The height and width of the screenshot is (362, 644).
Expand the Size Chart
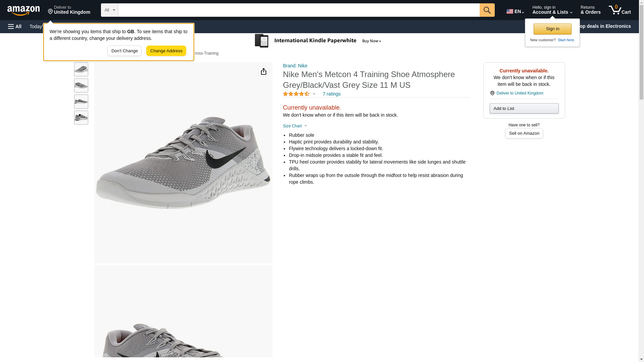pos(295,126)
